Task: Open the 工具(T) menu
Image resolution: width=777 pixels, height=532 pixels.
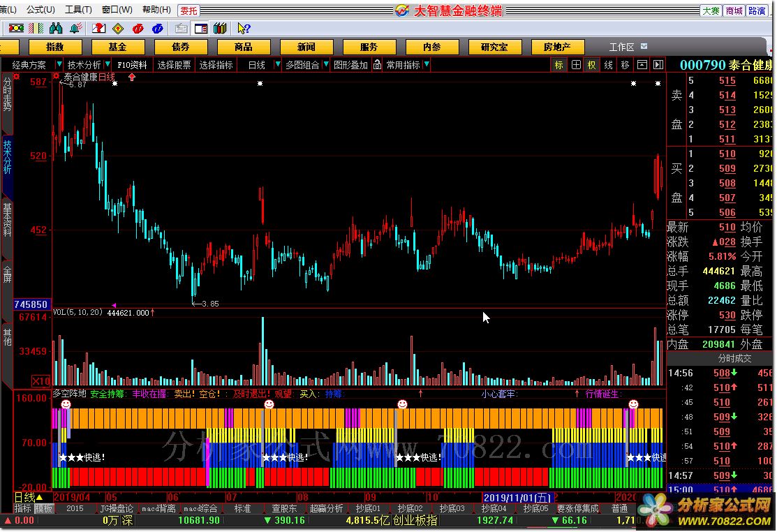Action: pyautogui.click(x=78, y=9)
